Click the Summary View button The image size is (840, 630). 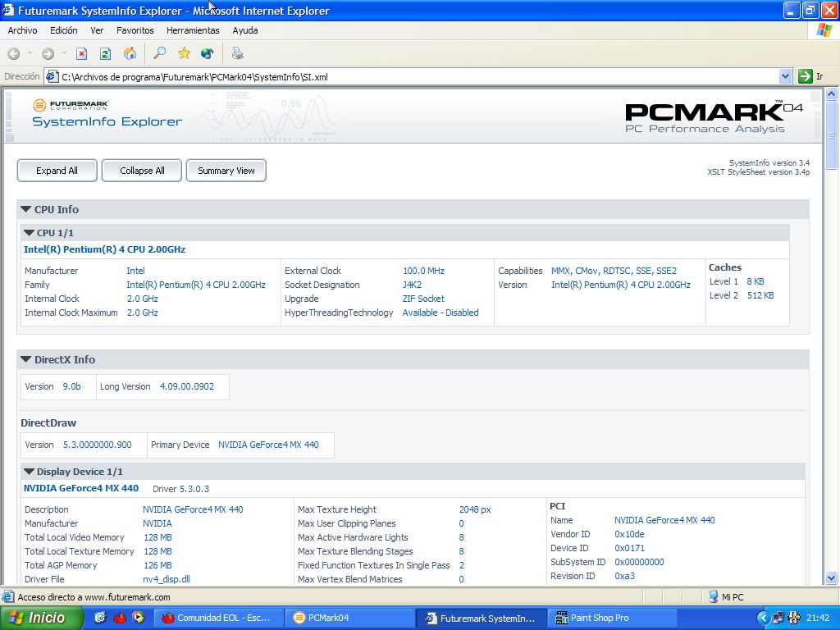click(226, 171)
